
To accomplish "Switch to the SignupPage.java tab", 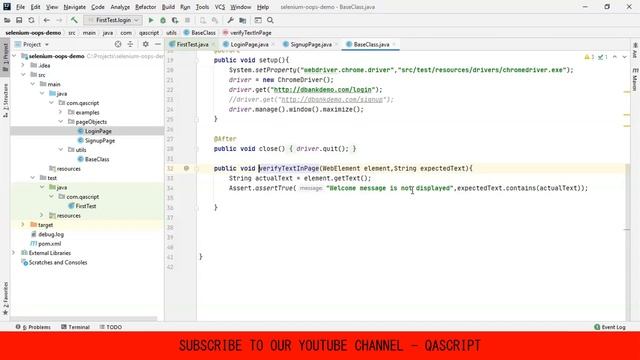I will [x=311, y=44].
